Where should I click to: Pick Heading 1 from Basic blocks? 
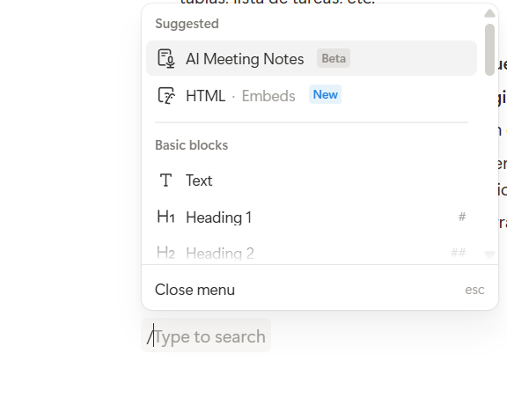[x=312, y=217]
